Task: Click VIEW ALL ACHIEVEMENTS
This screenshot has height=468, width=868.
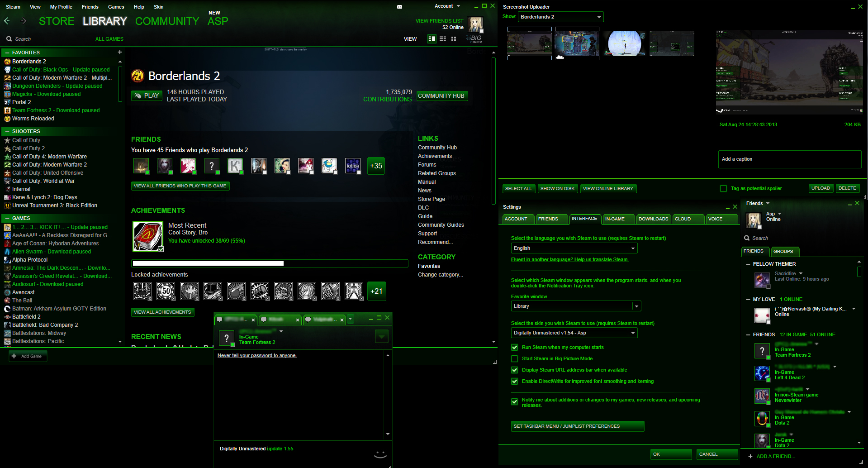Action: (162, 312)
